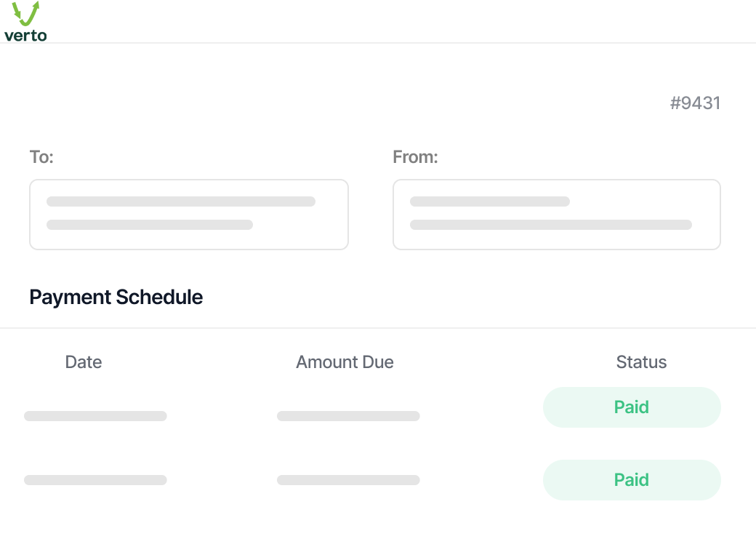Click the To: label
Screen dimensions: 756x547
(x=41, y=157)
